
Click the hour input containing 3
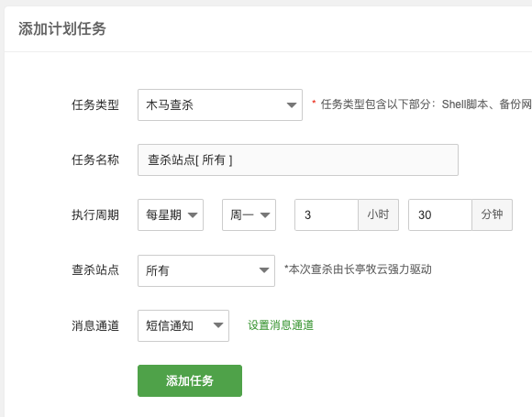327,215
